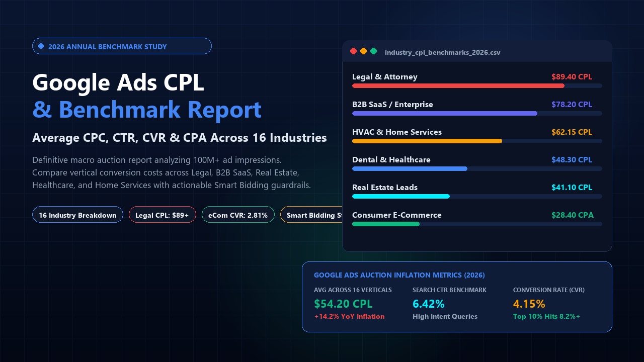
Task: Click the $62.15 CPL value
Action: pyautogui.click(x=572, y=132)
